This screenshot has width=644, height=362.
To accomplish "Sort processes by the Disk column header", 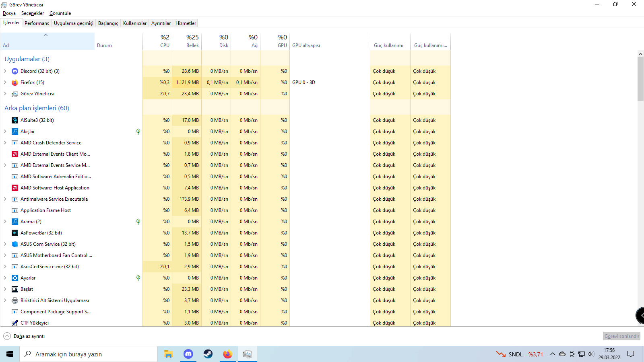I will [216, 41].
